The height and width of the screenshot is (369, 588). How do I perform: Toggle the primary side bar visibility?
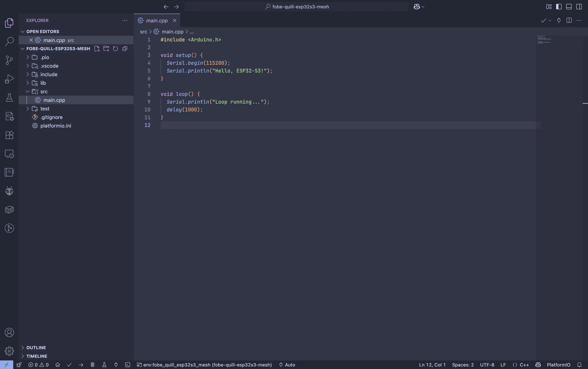point(559,7)
